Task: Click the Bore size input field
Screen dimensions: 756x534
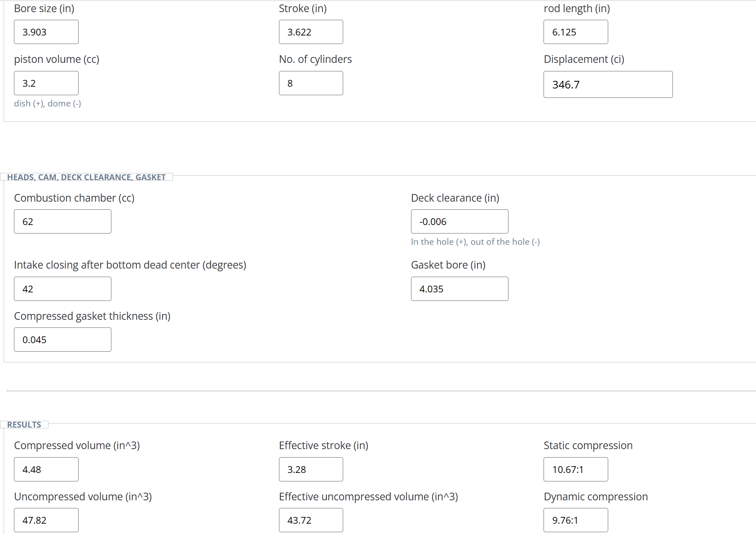Action: click(46, 32)
